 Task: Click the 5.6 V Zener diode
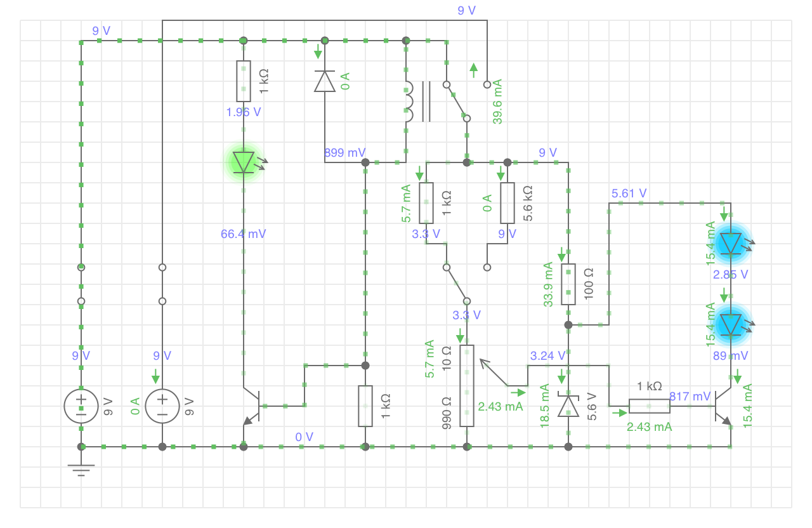click(568, 406)
